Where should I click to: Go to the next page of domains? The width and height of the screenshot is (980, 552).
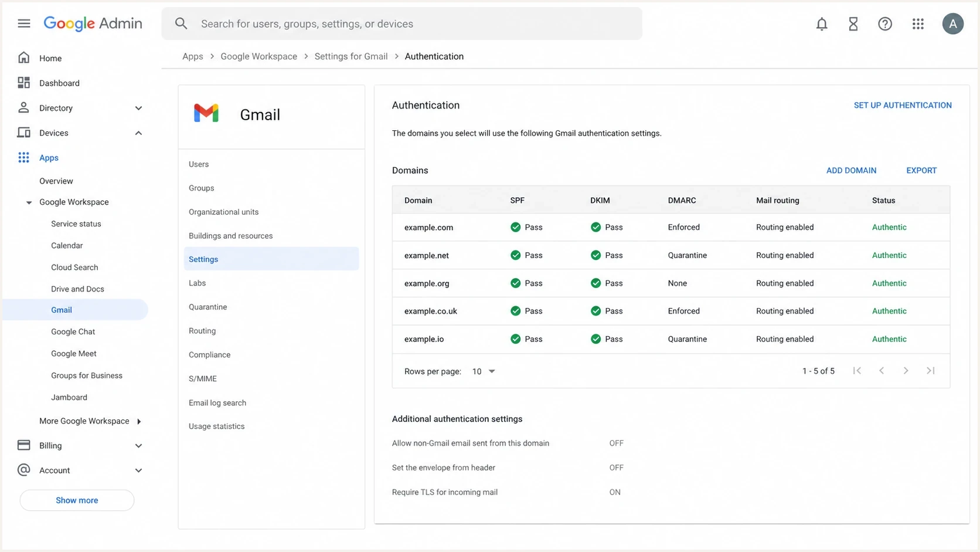coord(906,371)
